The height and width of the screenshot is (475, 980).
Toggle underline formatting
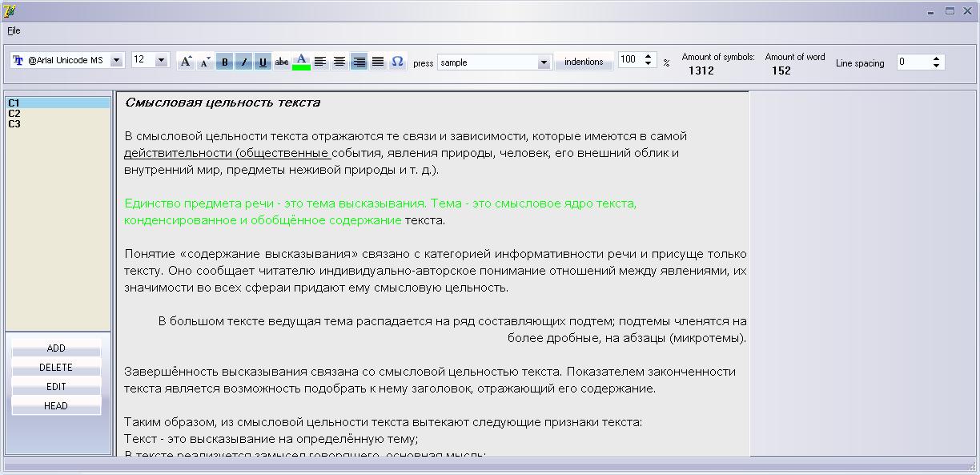263,60
